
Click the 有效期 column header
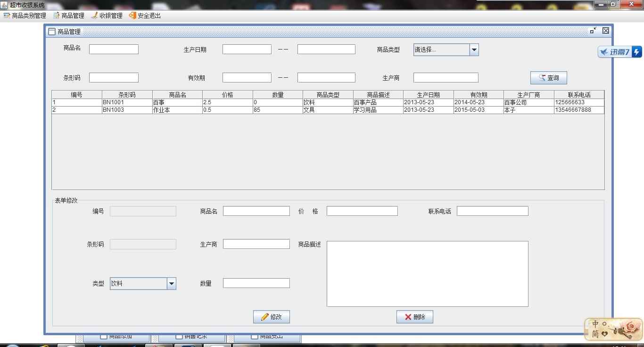pos(479,95)
